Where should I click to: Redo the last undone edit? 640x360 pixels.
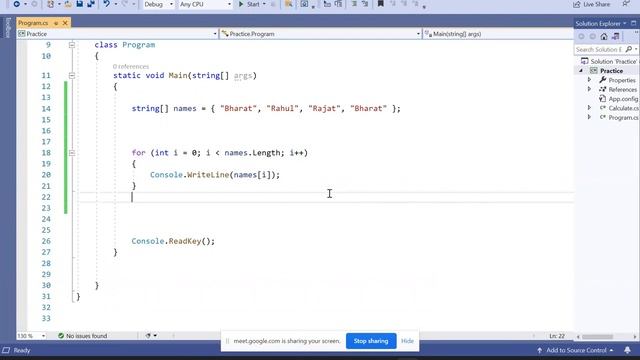click(x=125, y=4)
